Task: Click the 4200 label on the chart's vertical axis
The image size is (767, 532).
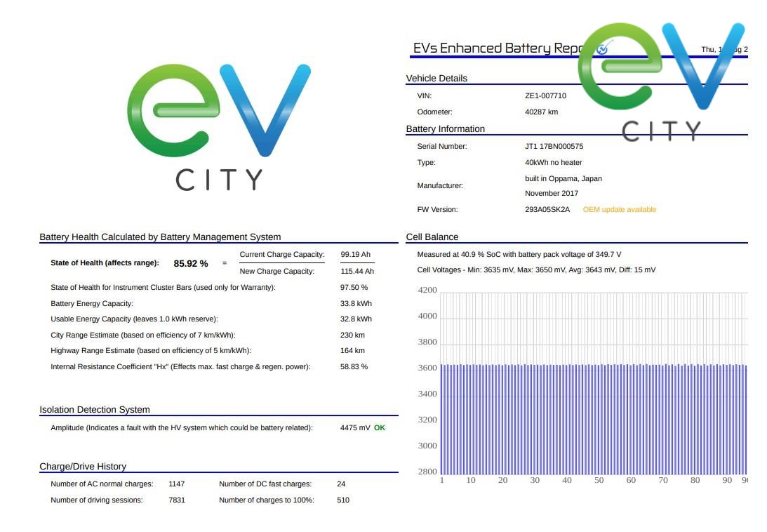Action: pyautogui.click(x=427, y=291)
